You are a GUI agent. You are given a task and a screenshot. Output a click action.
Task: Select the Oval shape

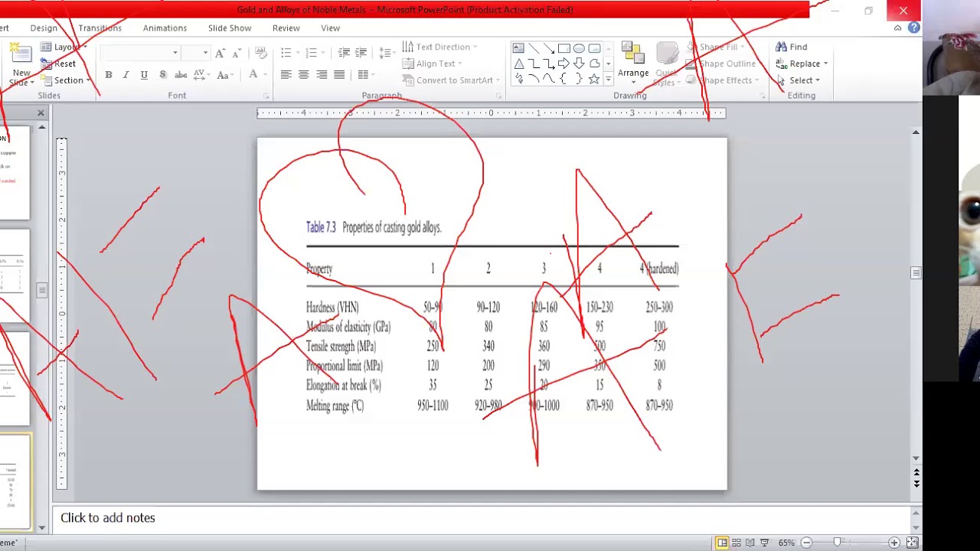point(580,48)
